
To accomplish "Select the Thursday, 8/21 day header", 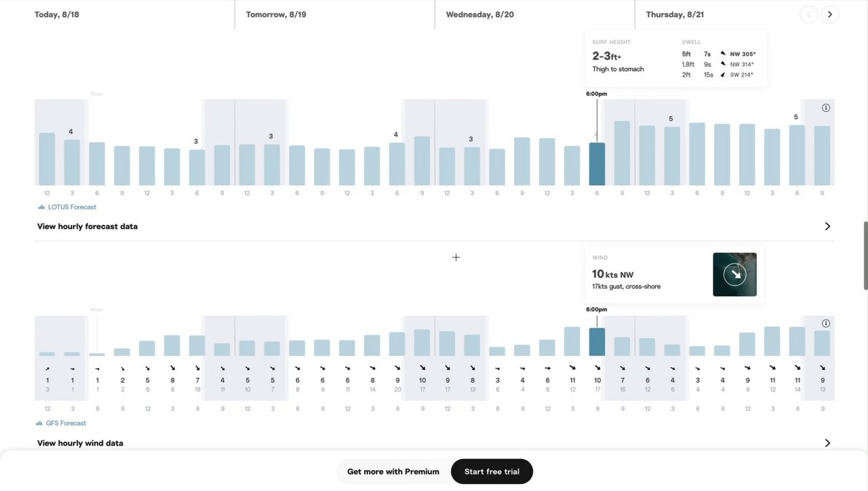I will coord(675,14).
